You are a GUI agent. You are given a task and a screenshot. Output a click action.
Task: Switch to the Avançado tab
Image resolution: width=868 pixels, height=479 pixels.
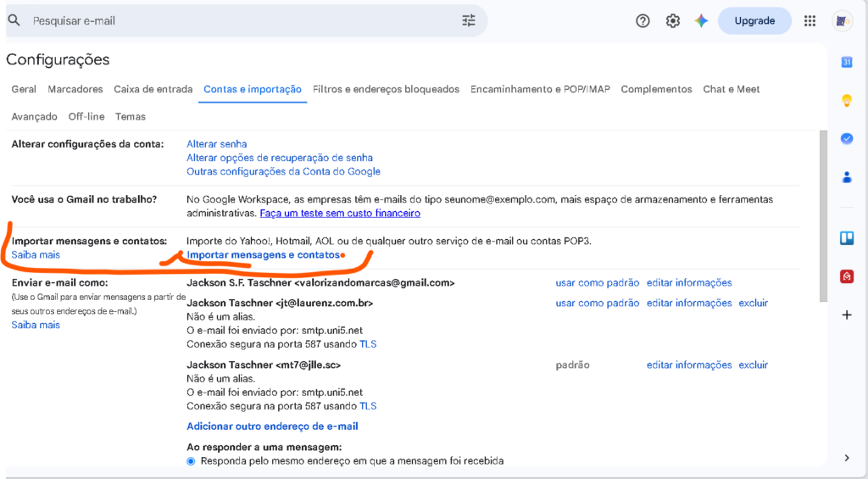tap(34, 117)
